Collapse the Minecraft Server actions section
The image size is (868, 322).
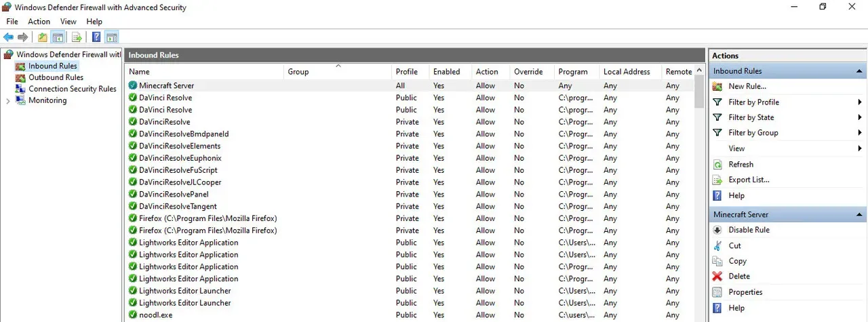859,215
